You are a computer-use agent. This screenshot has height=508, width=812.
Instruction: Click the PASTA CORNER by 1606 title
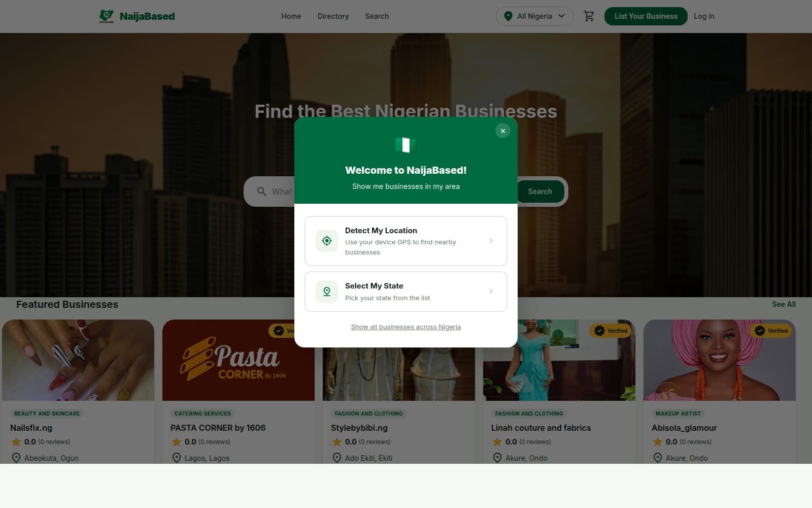pos(218,428)
